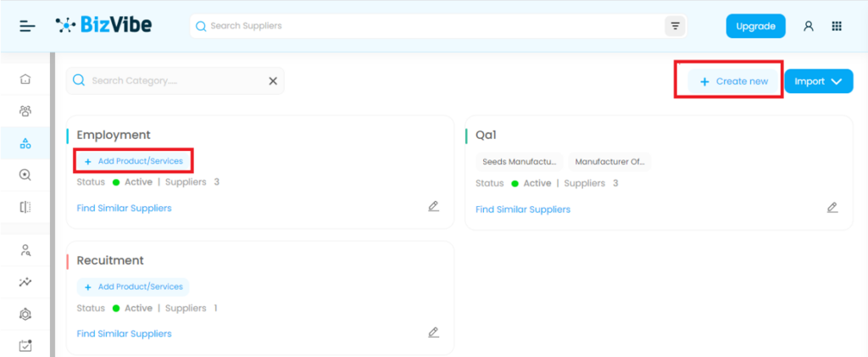Click the home icon in the sidebar

(x=25, y=79)
